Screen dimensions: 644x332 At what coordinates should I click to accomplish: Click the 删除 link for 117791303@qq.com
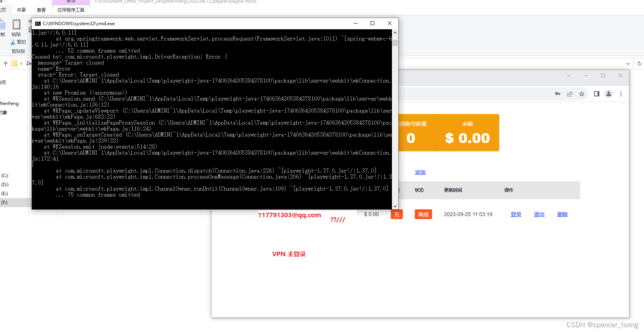[x=563, y=214]
